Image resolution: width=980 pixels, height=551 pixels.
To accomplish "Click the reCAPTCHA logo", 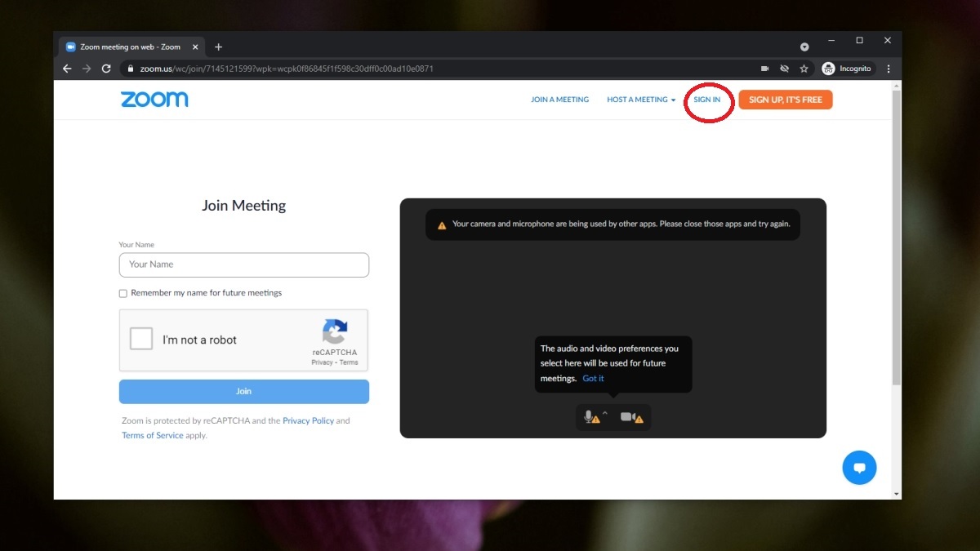I will click(x=335, y=332).
